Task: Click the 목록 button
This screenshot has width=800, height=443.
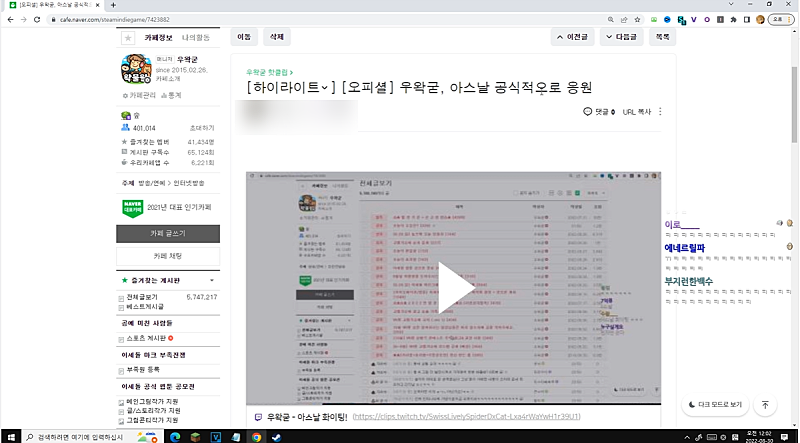Action: (662, 37)
